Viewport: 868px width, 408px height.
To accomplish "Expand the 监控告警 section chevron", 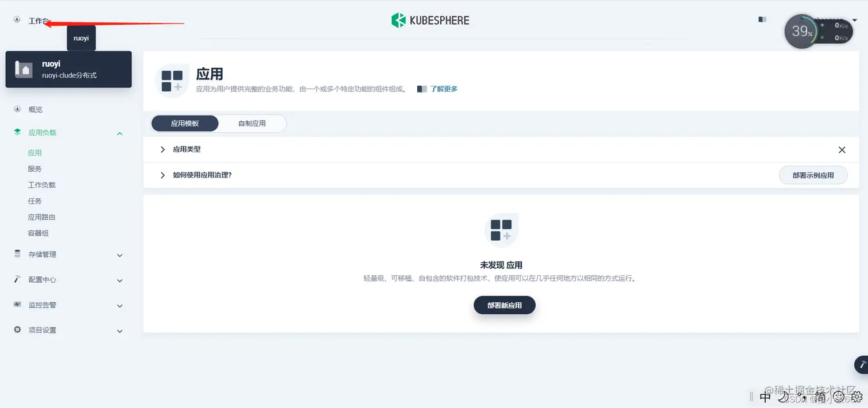I will click(x=120, y=306).
